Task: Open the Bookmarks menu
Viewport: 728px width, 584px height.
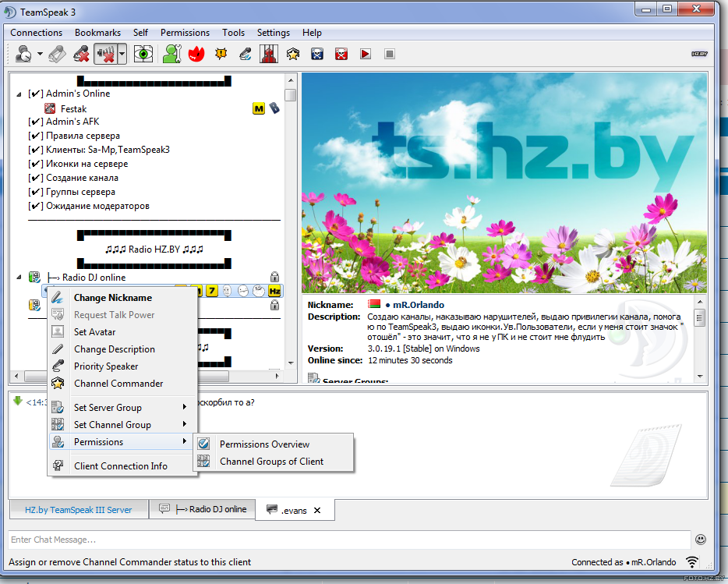Action: [97, 33]
